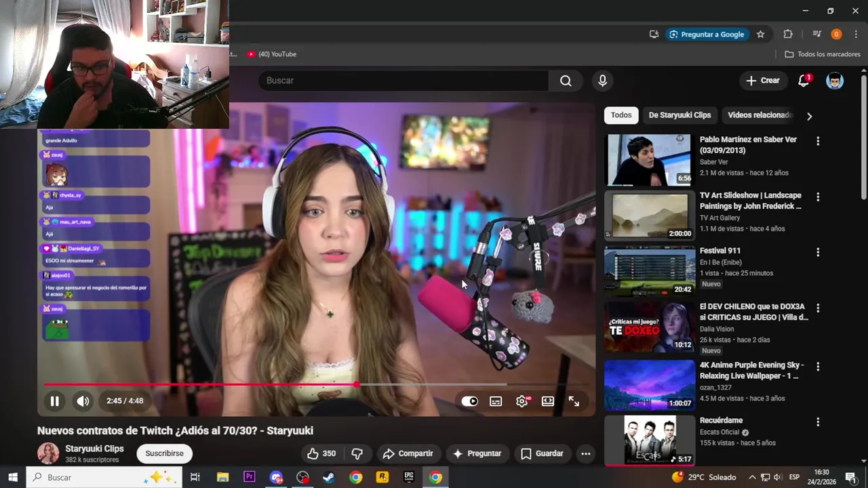
Task: Show hidden system tray icons chevron
Action: click(x=752, y=477)
